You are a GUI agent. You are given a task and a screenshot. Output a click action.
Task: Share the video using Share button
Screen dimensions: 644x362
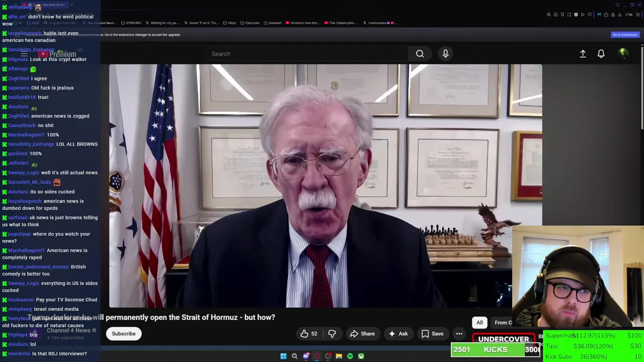[x=362, y=333]
